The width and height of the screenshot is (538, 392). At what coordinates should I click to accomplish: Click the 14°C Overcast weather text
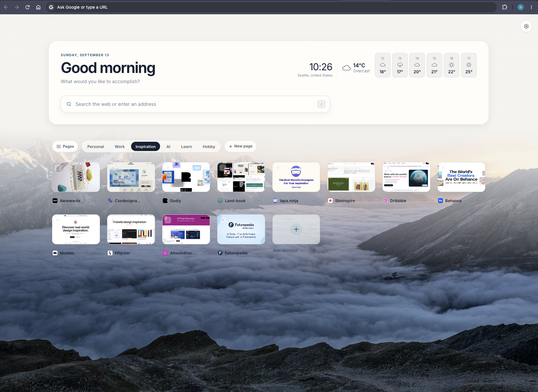[x=361, y=68]
